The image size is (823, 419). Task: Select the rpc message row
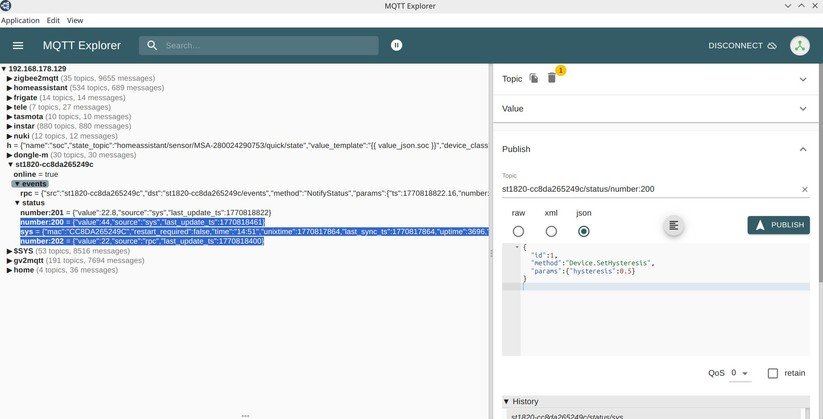(x=255, y=193)
